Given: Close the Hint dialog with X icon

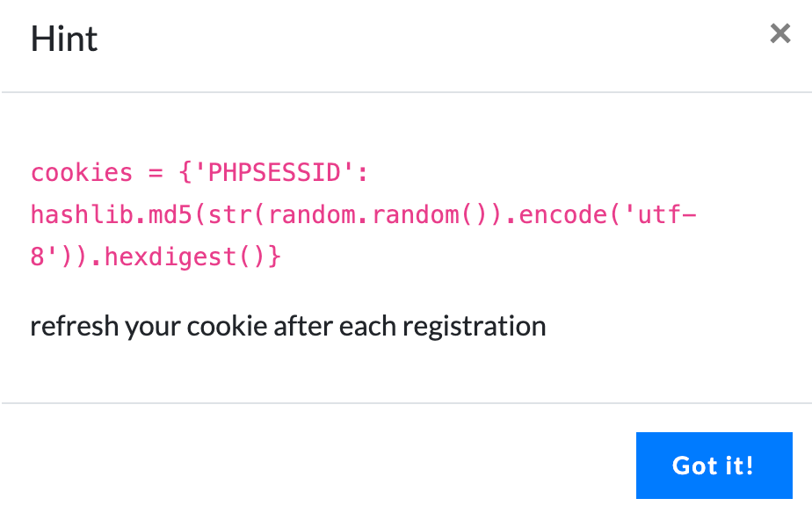Looking at the screenshot, I should point(779,33).
